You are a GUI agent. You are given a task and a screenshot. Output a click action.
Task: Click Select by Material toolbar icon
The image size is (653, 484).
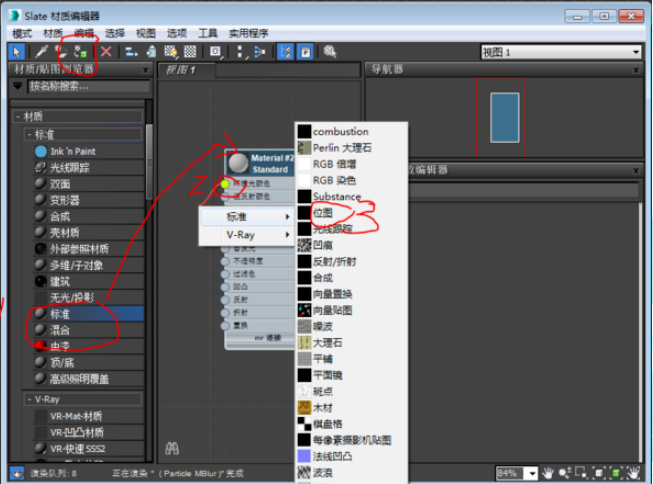pos(330,52)
